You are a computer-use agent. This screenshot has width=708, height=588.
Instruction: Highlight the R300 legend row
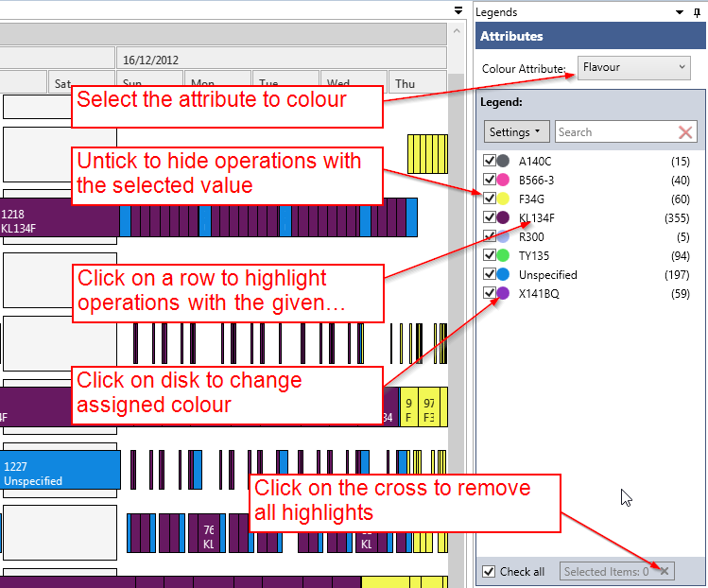pos(586,237)
